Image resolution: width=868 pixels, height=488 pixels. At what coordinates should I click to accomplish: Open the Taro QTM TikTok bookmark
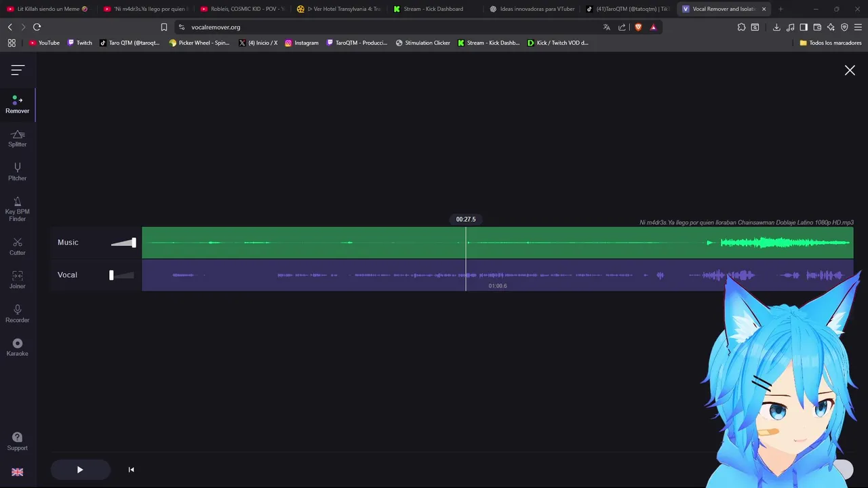click(x=130, y=43)
